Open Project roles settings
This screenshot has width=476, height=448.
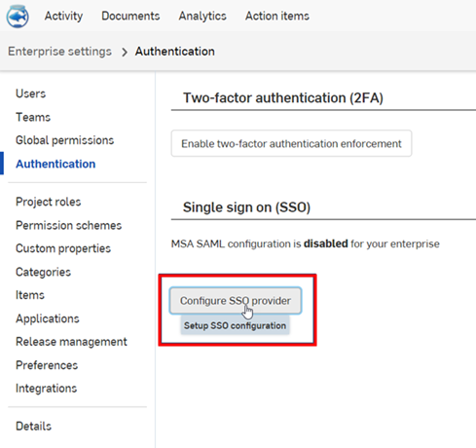49,202
